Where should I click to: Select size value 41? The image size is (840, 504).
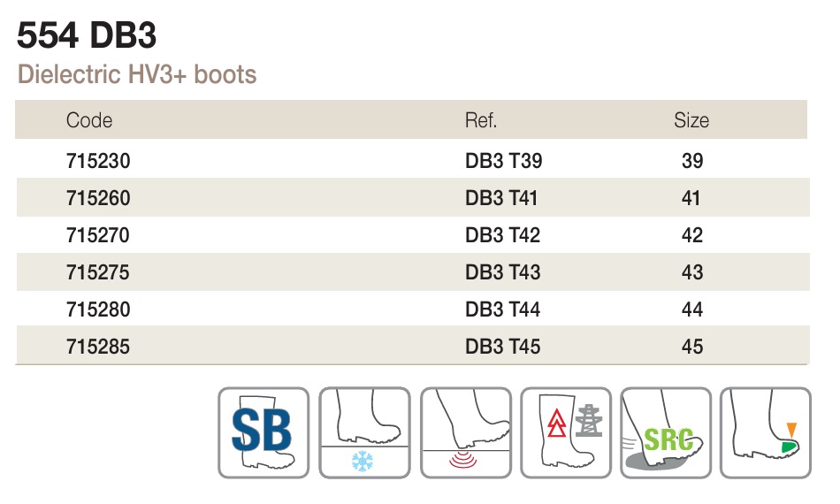(691, 198)
